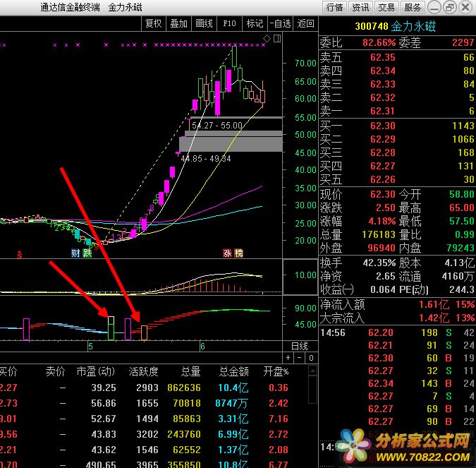Image resolution: width=476 pixels, height=468 pixels.
Task: Click the 净流入额 value 1.61亿
Action: (x=434, y=304)
